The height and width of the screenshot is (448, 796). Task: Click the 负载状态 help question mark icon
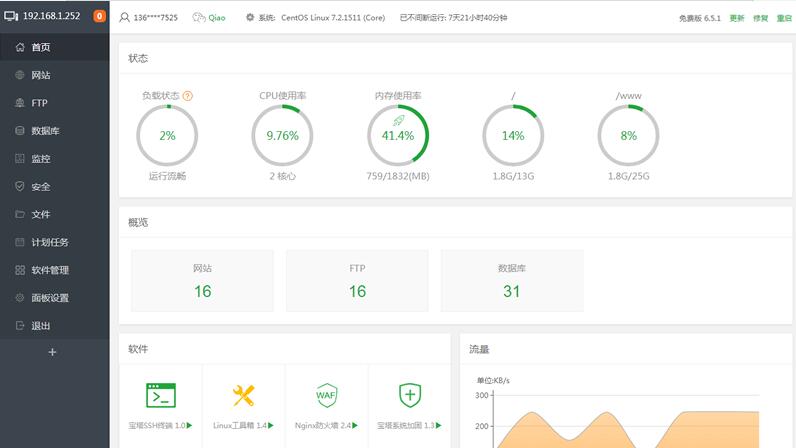pos(188,96)
